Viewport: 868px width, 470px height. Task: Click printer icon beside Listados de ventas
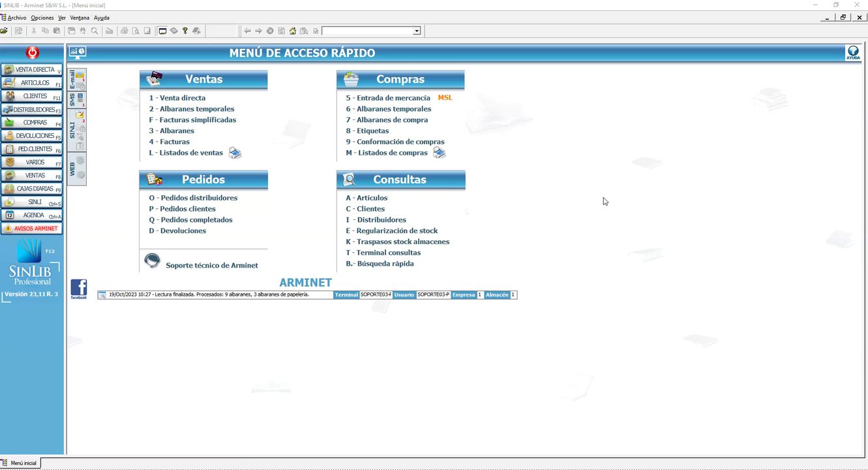tap(235, 153)
